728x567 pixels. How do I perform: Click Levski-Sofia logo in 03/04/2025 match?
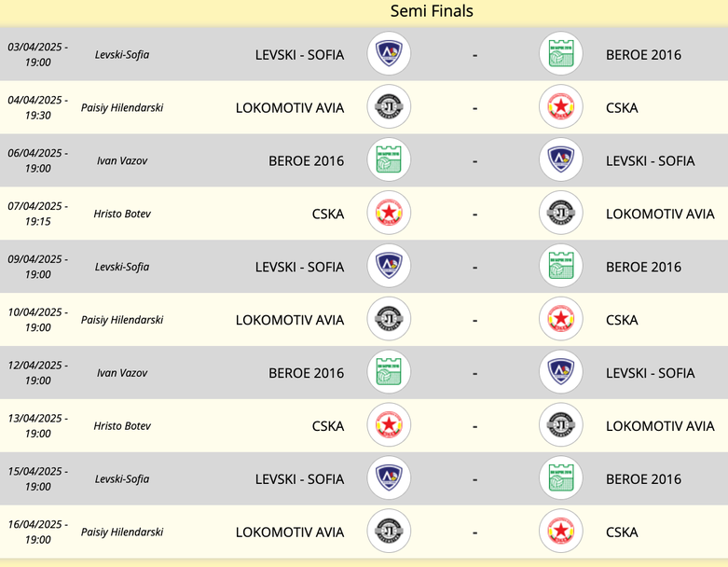tap(389, 54)
